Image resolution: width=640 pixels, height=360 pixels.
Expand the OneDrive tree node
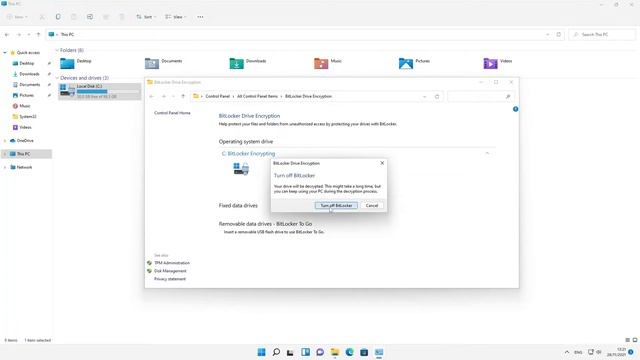tap(5, 140)
